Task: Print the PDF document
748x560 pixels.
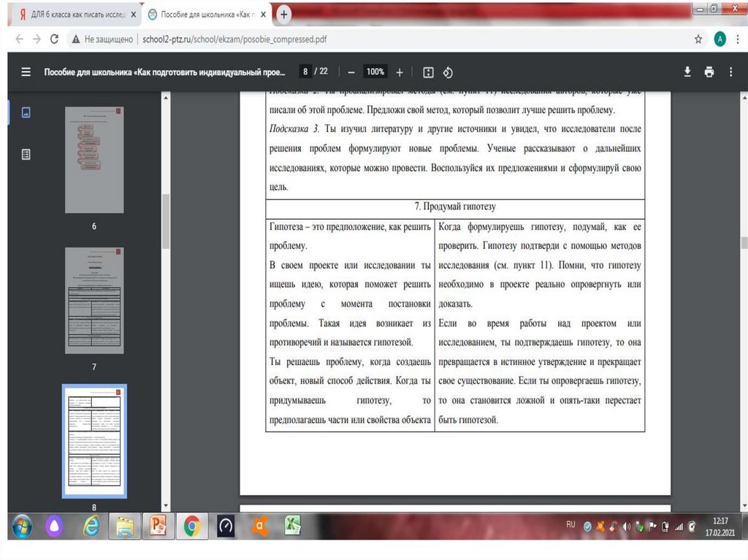Action: (x=709, y=72)
